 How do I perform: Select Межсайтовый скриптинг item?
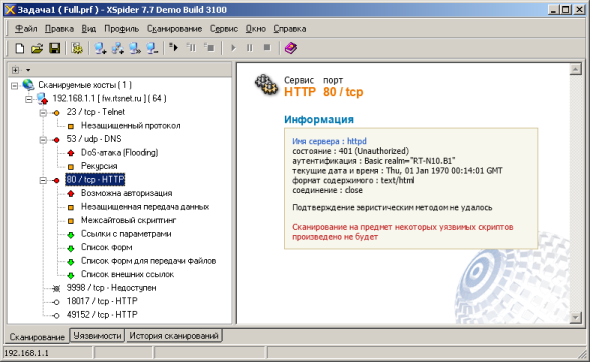pos(129,220)
